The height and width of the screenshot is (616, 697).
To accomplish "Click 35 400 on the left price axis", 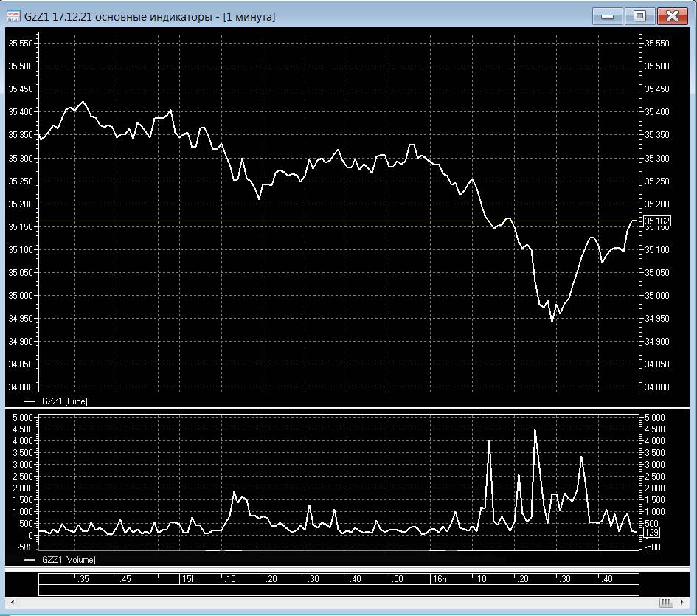I will coord(21,112).
